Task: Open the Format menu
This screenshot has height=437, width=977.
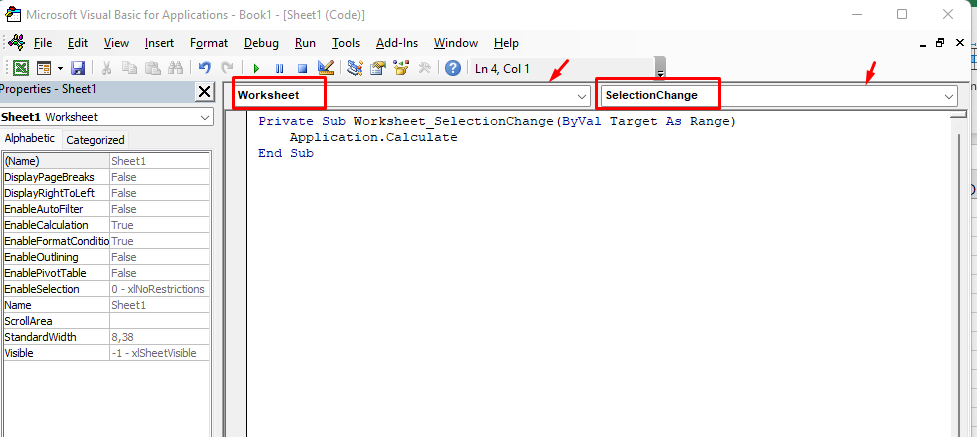Action: click(x=209, y=43)
